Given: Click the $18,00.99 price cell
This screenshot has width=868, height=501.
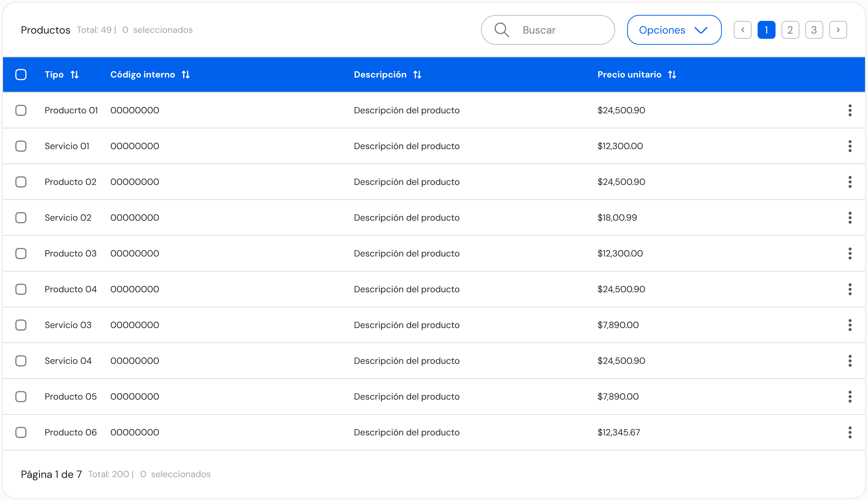Looking at the screenshot, I should [617, 218].
